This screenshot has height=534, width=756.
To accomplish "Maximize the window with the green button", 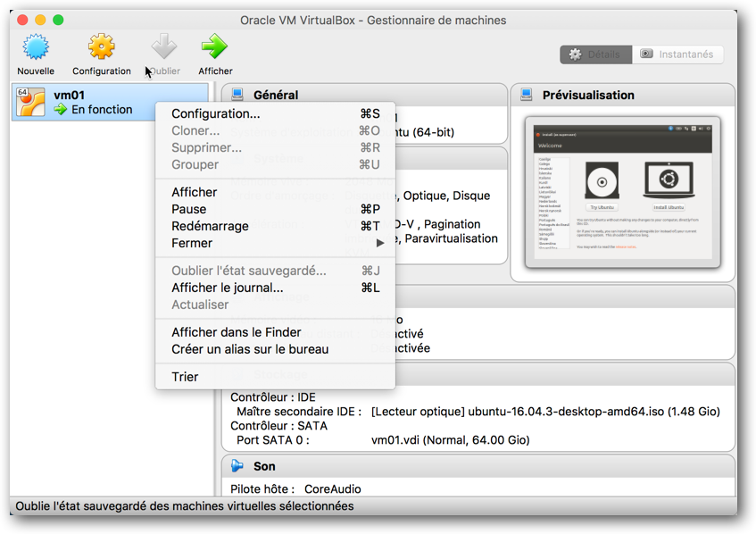I will point(58,20).
